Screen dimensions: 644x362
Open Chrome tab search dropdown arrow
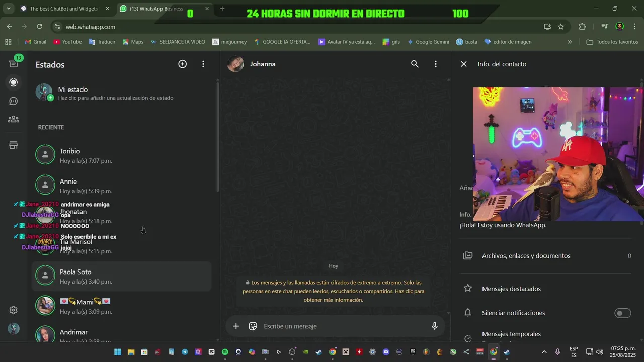[9, 9]
